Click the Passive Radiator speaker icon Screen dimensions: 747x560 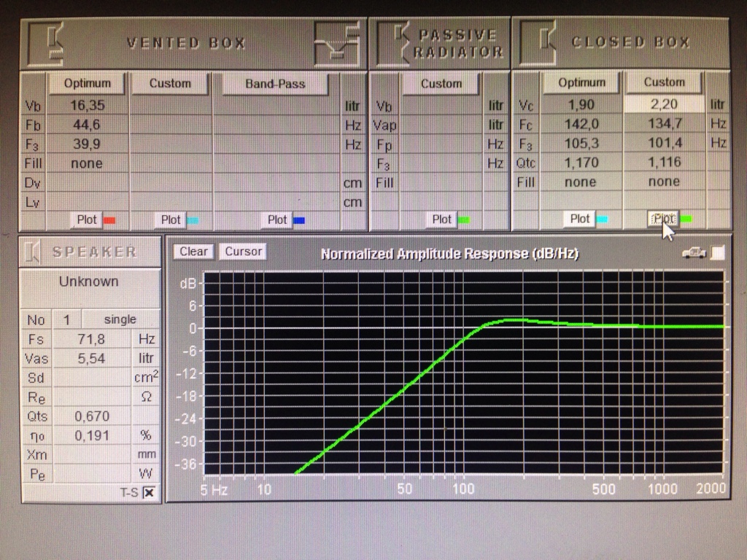pos(393,43)
